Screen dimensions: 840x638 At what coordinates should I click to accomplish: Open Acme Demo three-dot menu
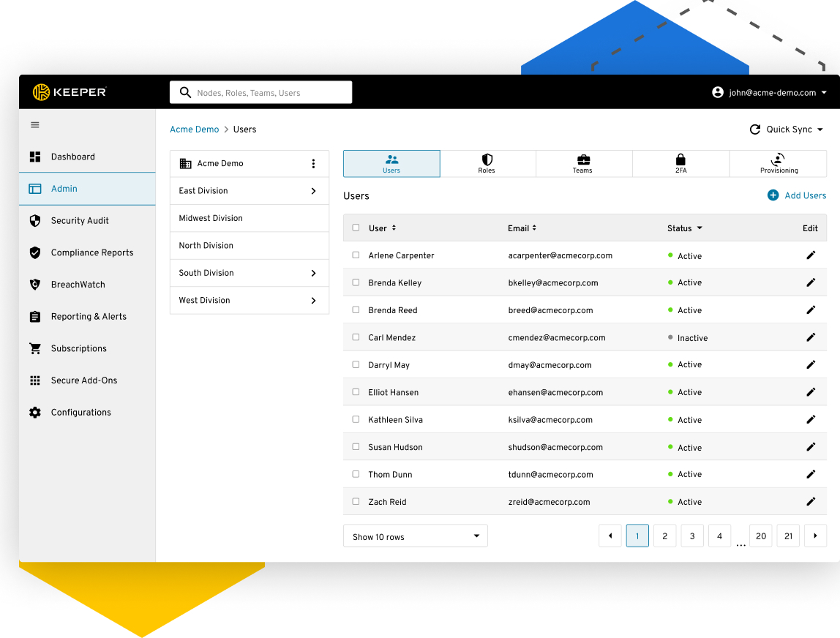313,163
